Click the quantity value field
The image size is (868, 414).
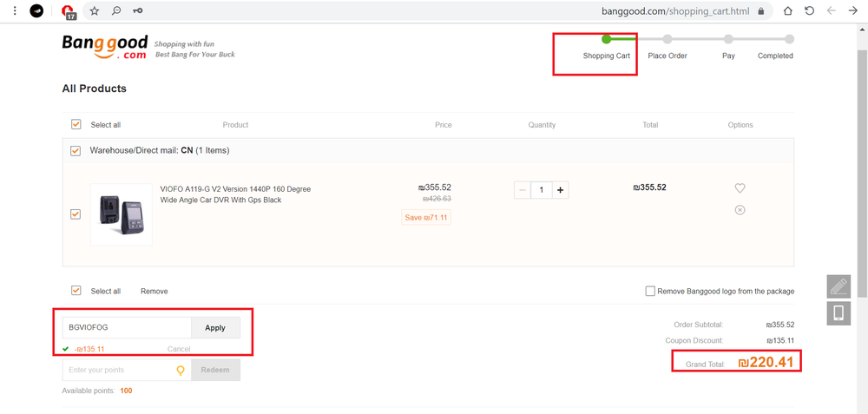tap(542, 190)
